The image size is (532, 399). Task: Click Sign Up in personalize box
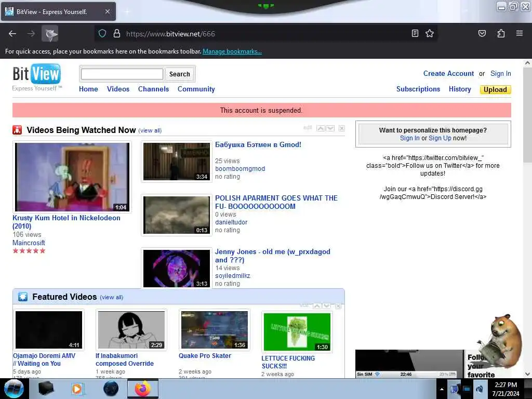[440, 138]
